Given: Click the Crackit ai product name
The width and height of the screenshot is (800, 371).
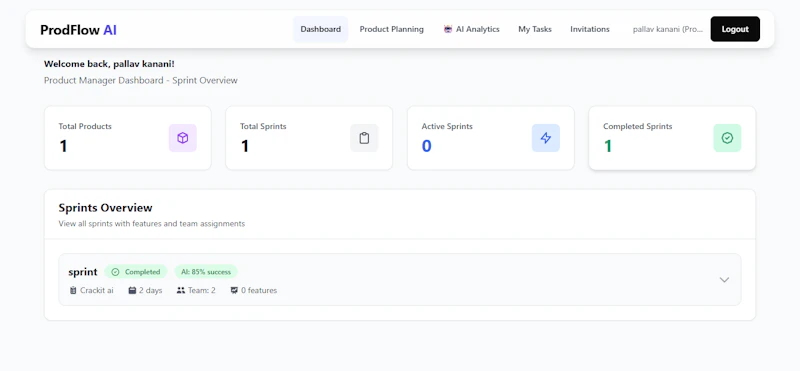Looking at the screenshot, I should [97, 290].
